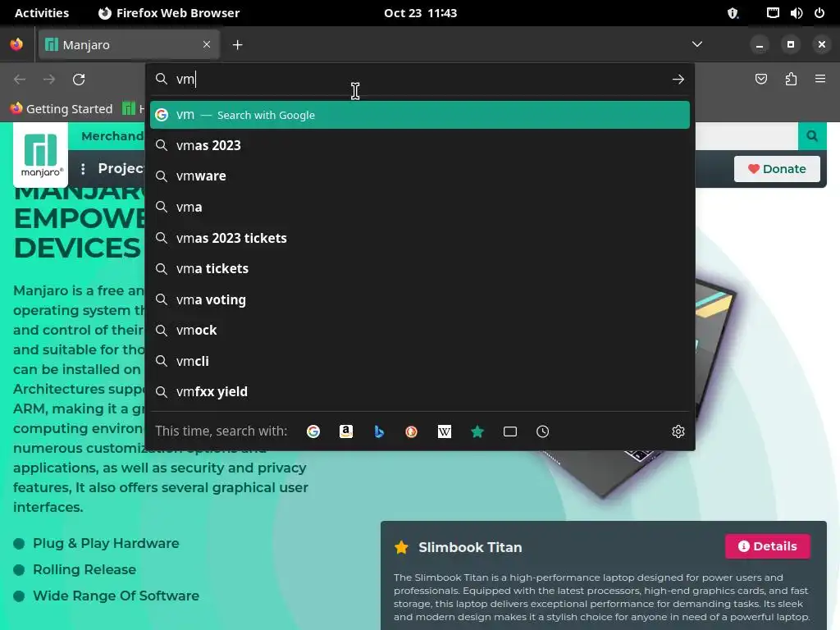The image size is (840, 630).
Task: Search this time with DuckDuckGo
Action: [412, 431]
